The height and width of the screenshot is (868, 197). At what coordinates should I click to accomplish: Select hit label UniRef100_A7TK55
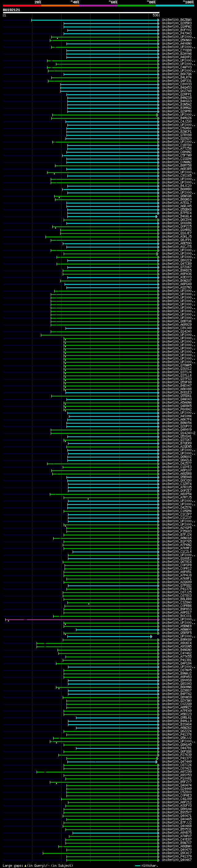pyautogui.click(x=177, y=656)
